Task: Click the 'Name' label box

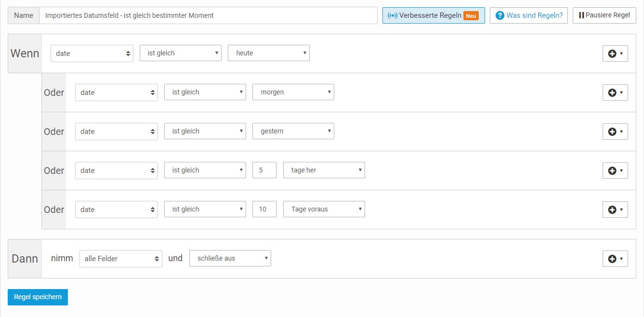Action: (x=24, y=15)
